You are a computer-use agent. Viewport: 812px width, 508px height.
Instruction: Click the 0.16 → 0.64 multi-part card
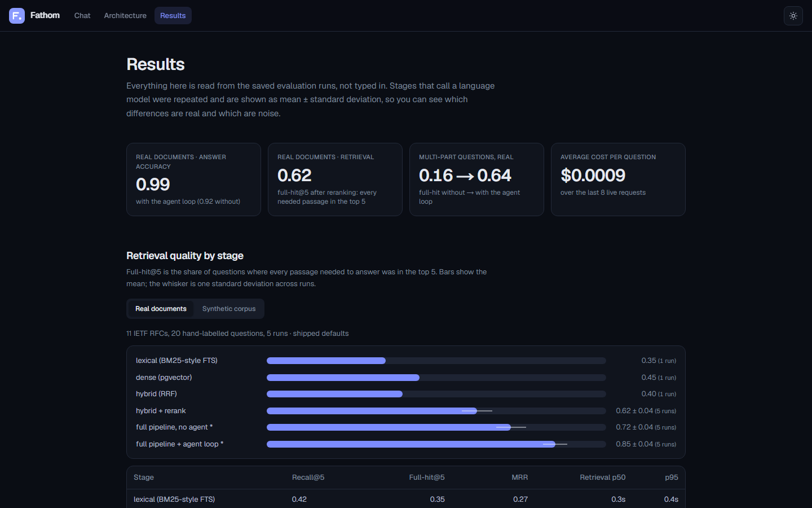tap(476, 179)
